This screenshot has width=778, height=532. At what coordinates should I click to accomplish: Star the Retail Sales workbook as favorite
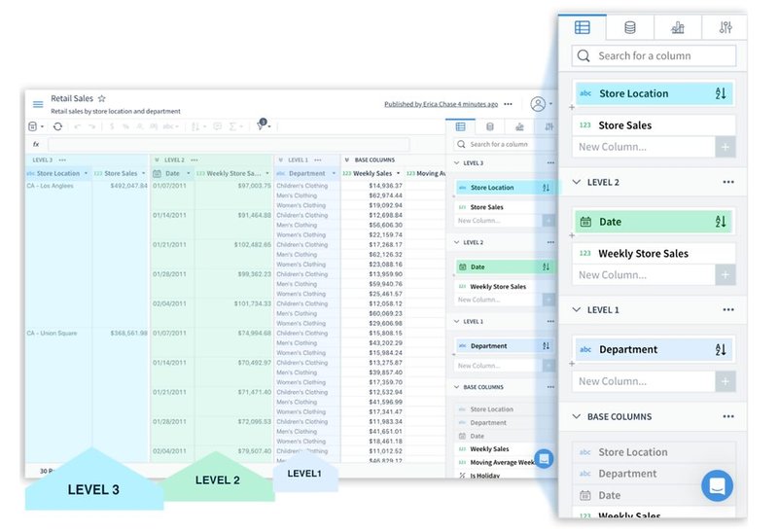tap(102, 98)
